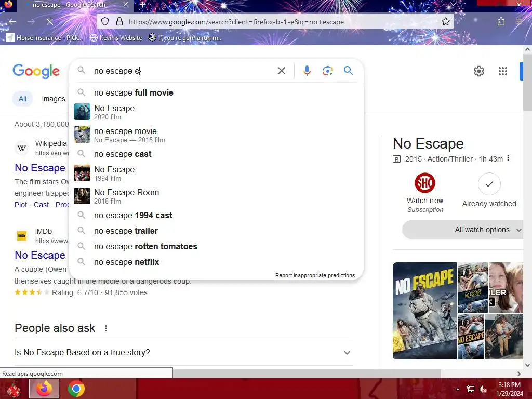Open the list all tabs dropdown arrow
Image resolution: width=532 pixels, height=399 pixels.
[x=453, y=4]
